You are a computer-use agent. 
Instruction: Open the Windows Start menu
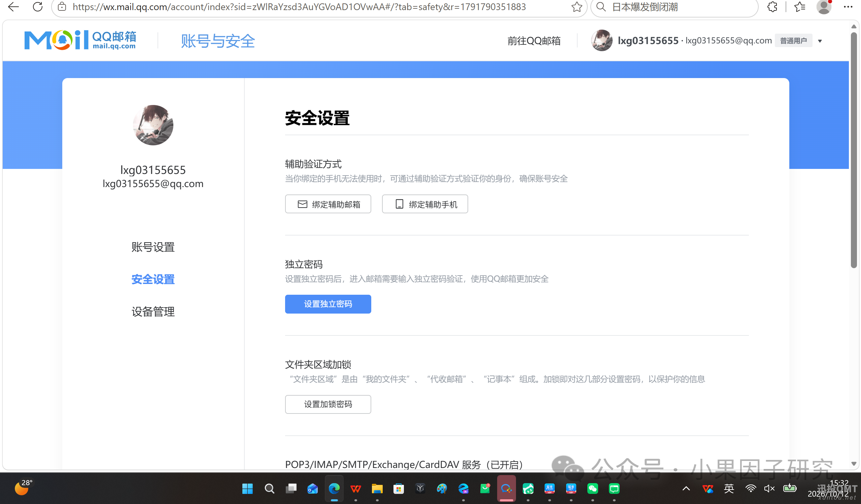247,489
